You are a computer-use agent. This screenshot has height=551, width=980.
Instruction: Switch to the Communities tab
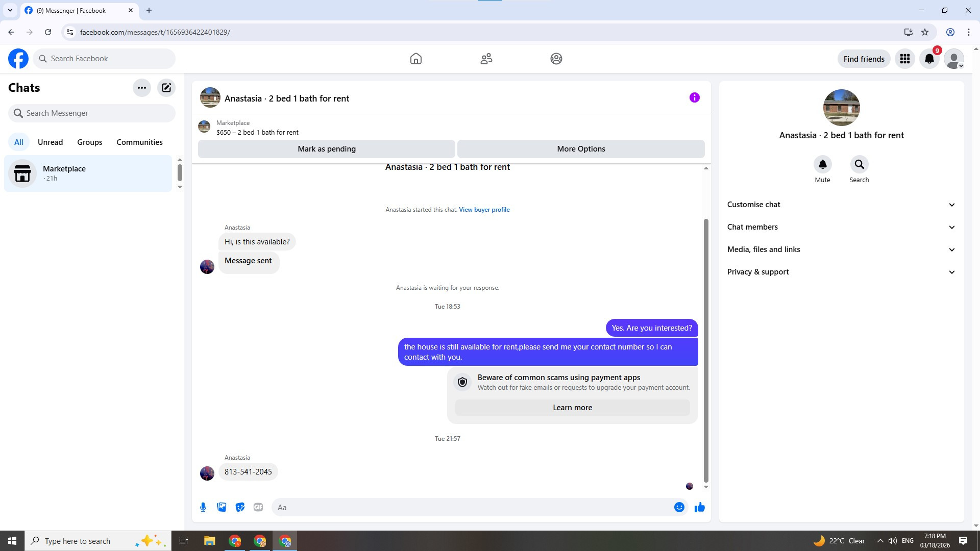click(139, 142)
